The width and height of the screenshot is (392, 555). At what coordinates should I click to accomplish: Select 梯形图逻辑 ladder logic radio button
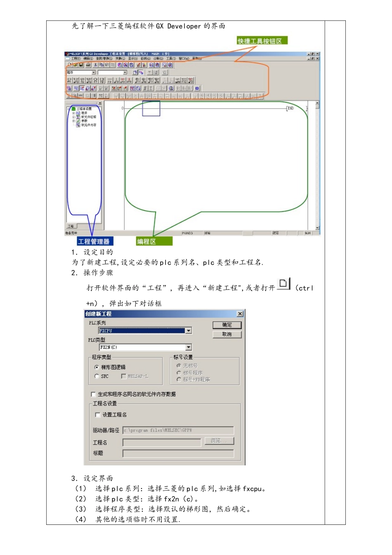point(97,367)
